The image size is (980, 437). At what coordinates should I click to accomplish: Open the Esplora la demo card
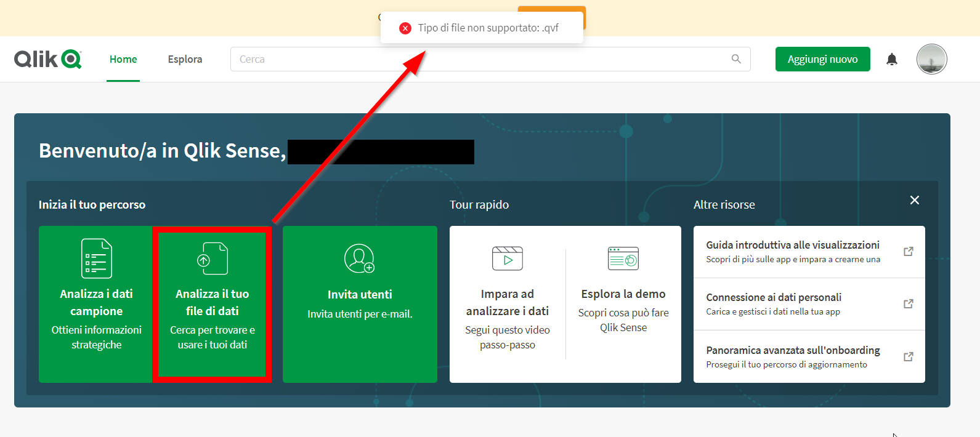pyautogui.click(x=623, y=304)
